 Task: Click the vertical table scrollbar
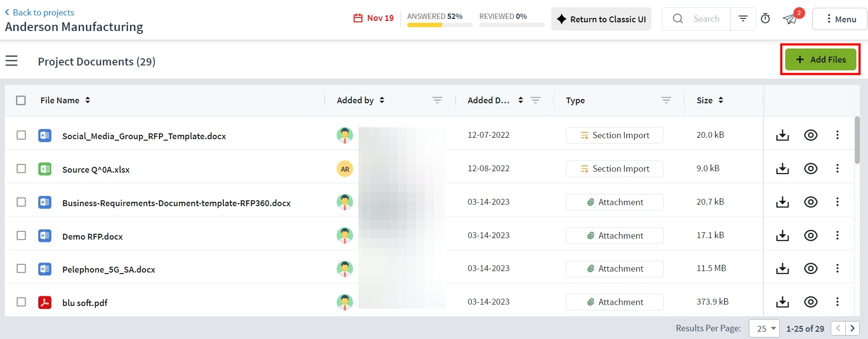coord(857,140)
